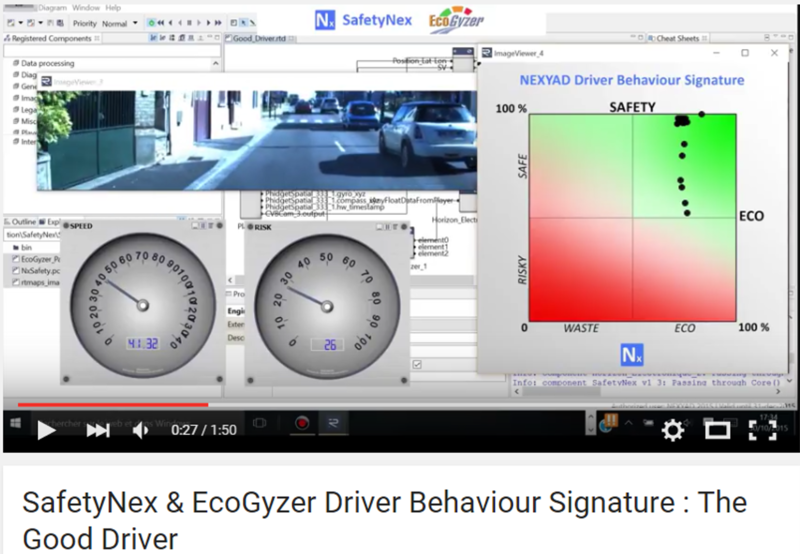The width and height of the screenshot is (800, 554).
Task: Click the stop square toolbar button
Action: click(x=189, y=23)
